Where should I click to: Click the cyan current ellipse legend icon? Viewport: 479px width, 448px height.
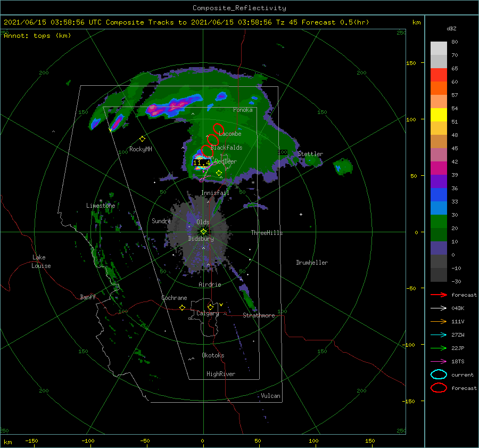tap(439, 374)
